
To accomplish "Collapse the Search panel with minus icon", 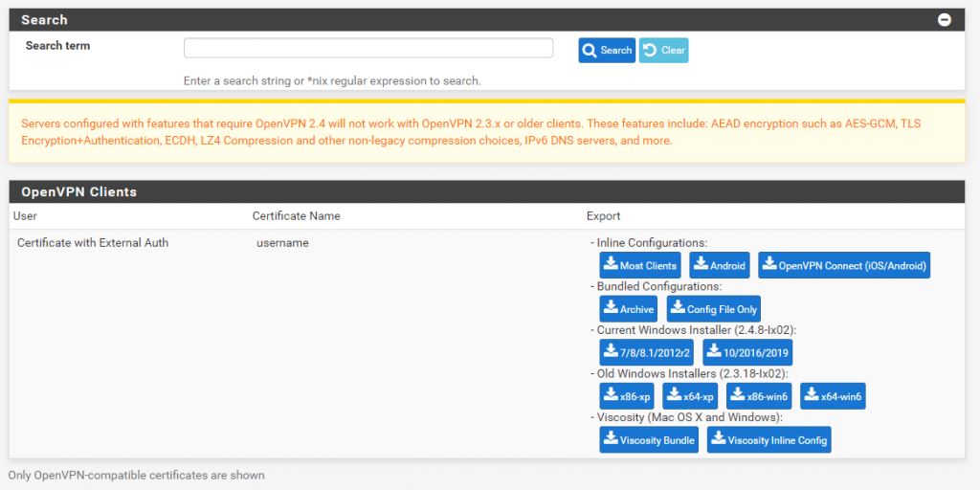I will [x=945, y=20].
